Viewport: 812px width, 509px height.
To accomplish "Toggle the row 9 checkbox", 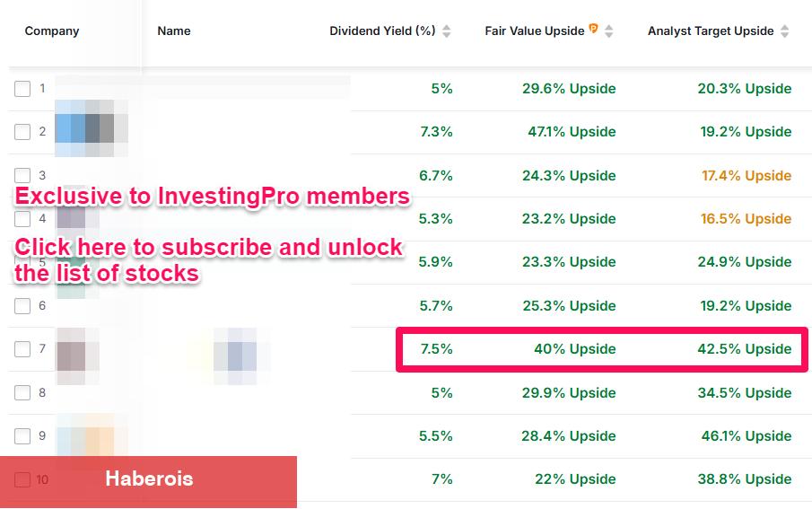I will click(x=22, y=436).
